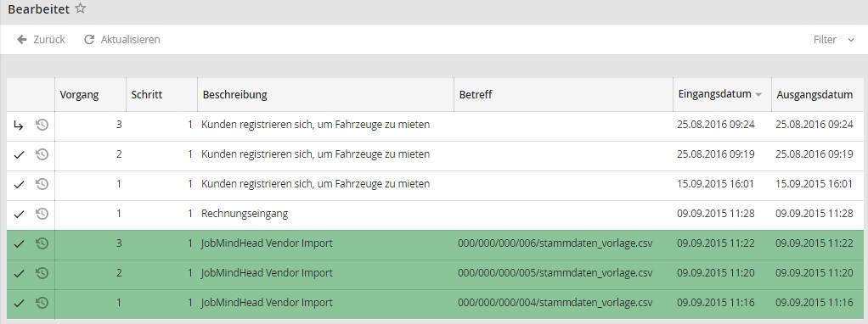Click checkmark icon in 25.08.2016 09:19 row
Image resolution: width=868 pixels, height=324 pixels.
tap(19, 155)
